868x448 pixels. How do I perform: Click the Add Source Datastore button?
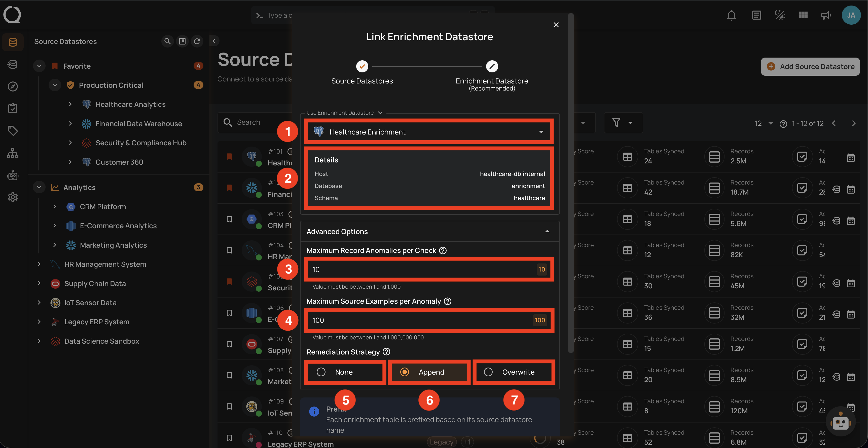[810, 66]
